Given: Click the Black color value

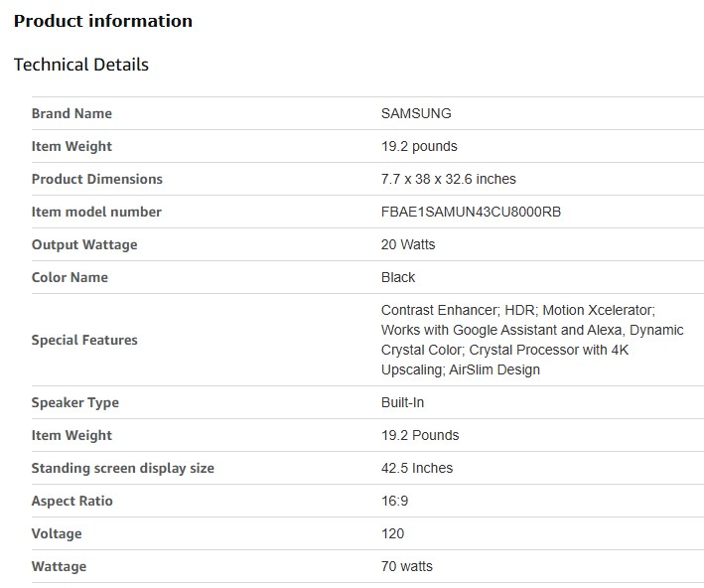Looking at the screenshot, I should click(398, 277).
